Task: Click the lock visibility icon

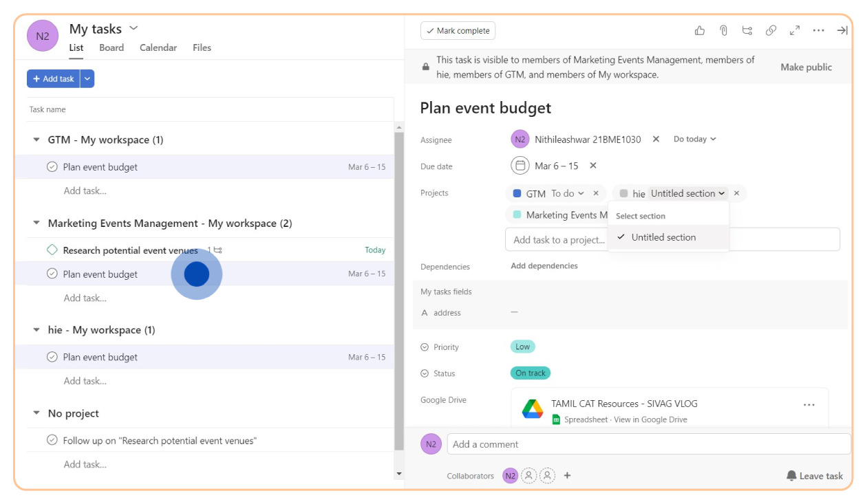Action: tap(425, 67)
